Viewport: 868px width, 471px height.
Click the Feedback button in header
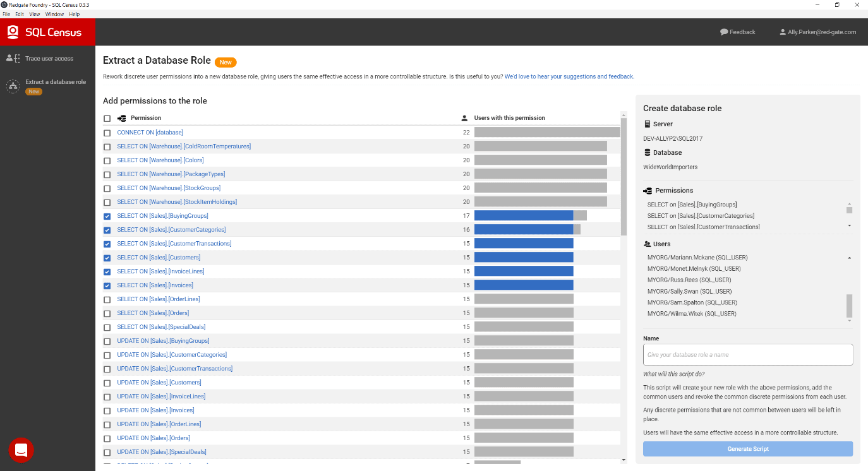pos(737,32)
